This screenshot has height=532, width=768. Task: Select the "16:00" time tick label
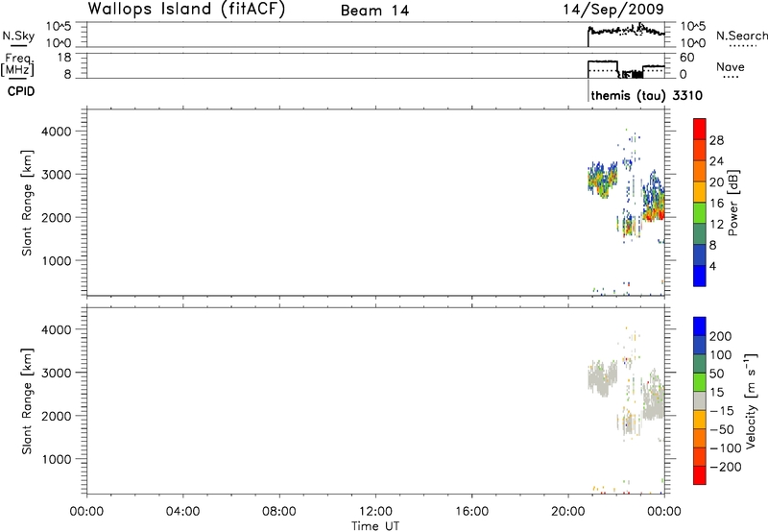tap(471, 512)
